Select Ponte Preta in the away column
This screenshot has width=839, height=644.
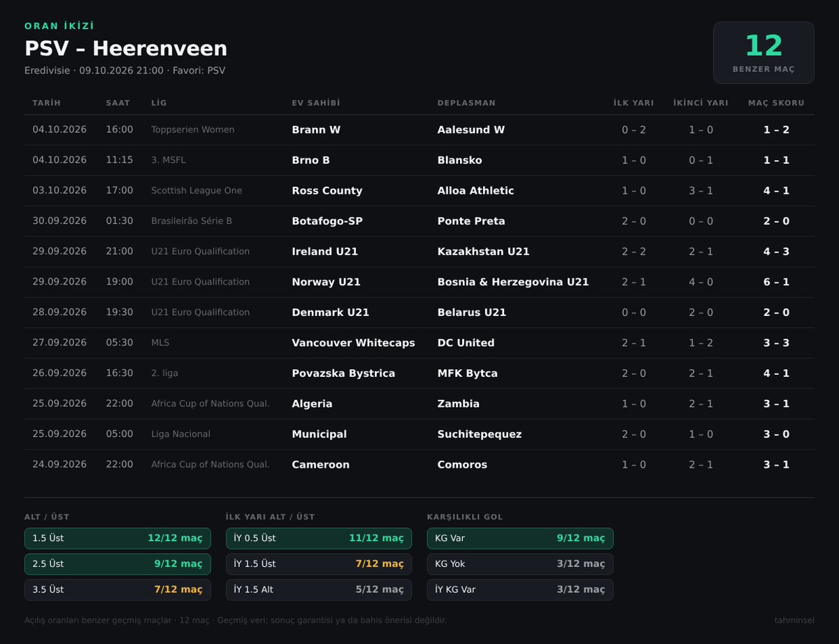471,221
